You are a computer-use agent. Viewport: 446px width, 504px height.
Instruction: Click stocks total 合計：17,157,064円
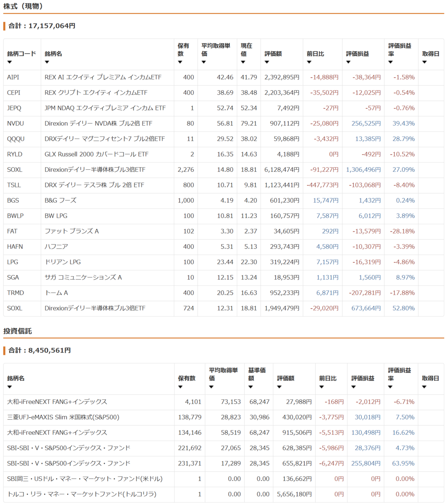42,26
